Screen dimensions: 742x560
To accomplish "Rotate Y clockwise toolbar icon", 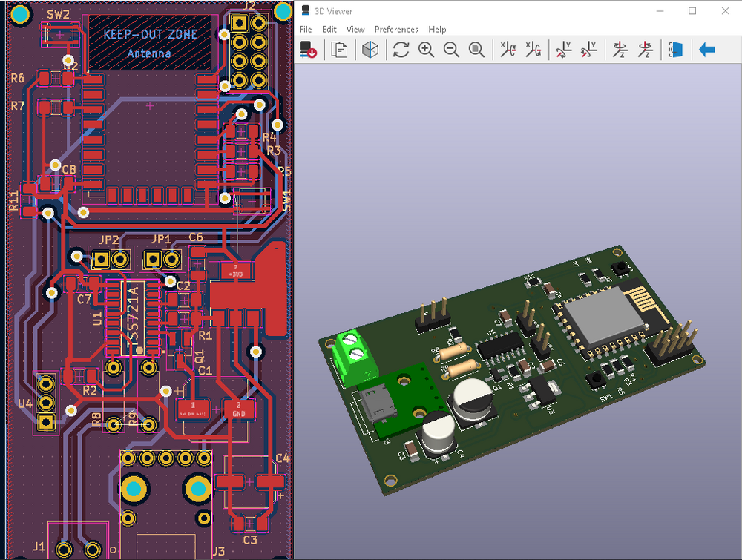I will (x=564, y=50).
